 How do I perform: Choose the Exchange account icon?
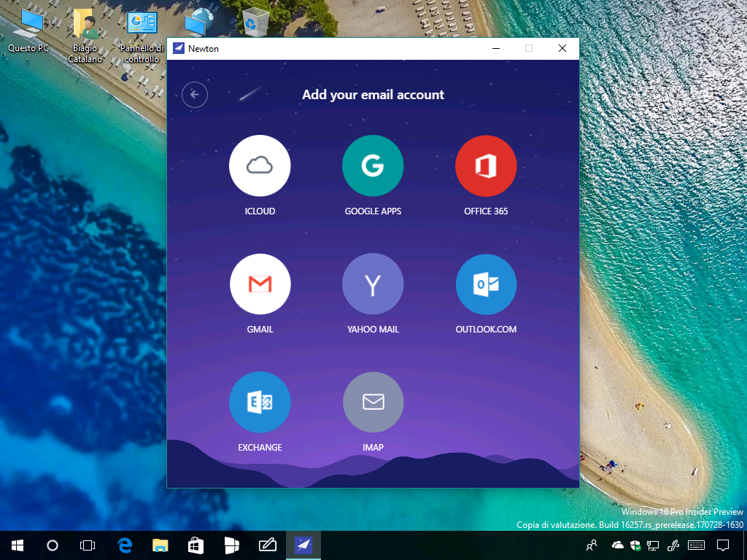click(x=260, y=402)
